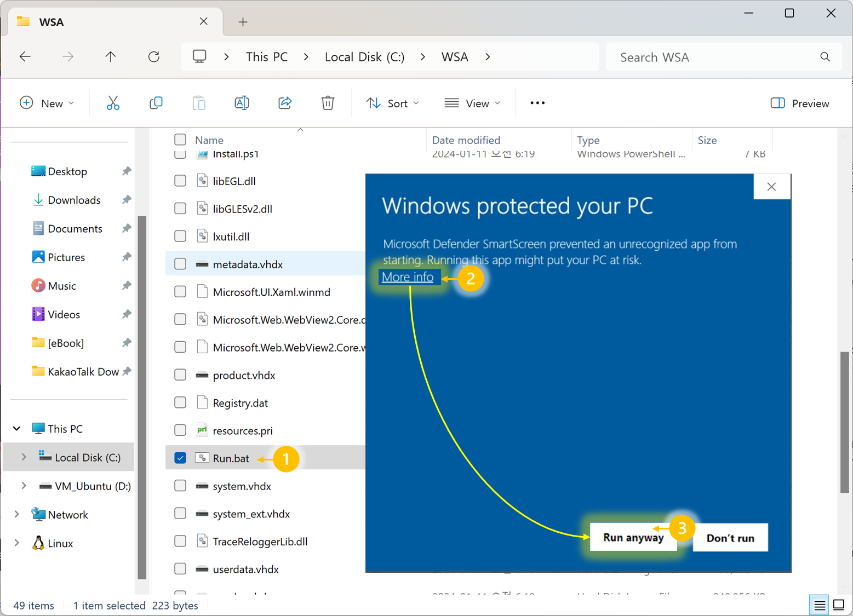
Task: Click the Cut scissors icon
Action: 113,103
